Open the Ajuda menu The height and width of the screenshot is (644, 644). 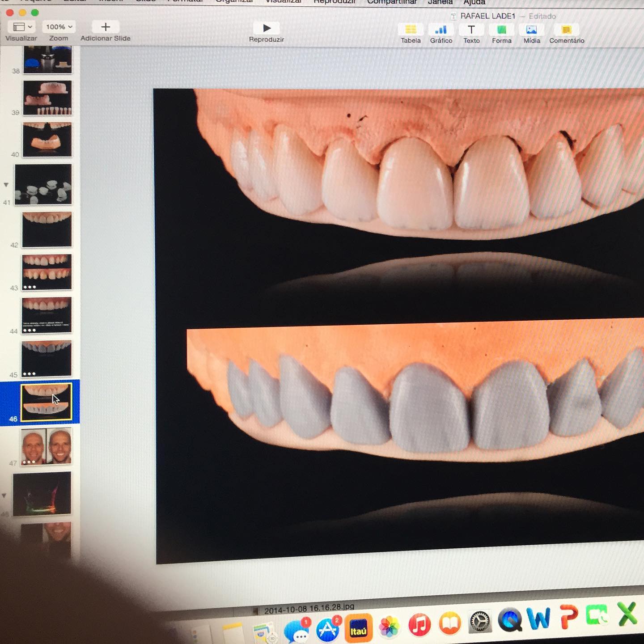pyautogui.click(x=474, y=2)
